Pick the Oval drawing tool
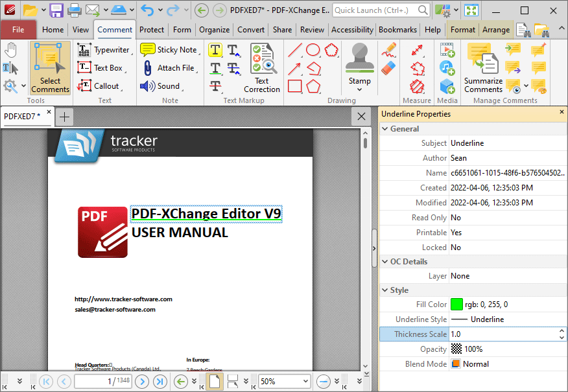Viewport: 568px width, 392px height. tap(313, 50)
